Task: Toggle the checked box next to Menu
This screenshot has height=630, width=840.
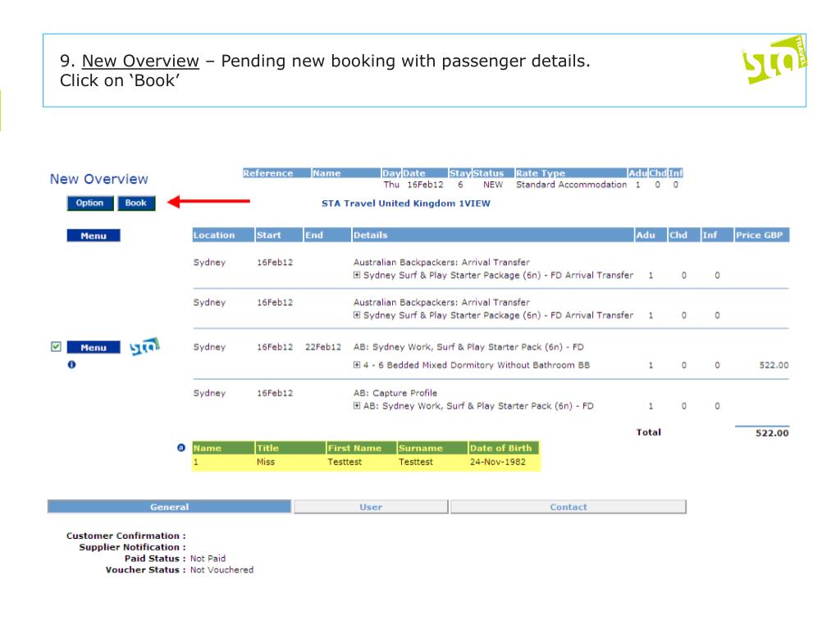Action: pos(56,347)
